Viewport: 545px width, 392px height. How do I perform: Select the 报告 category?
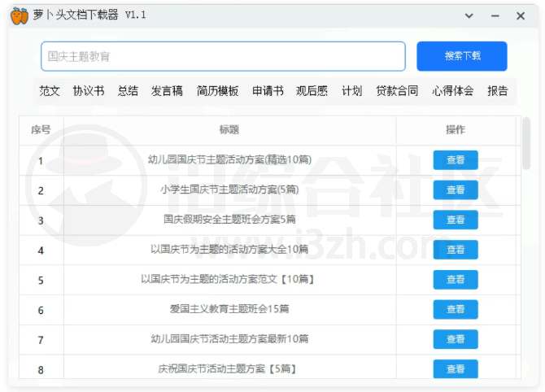click(497, 91)
